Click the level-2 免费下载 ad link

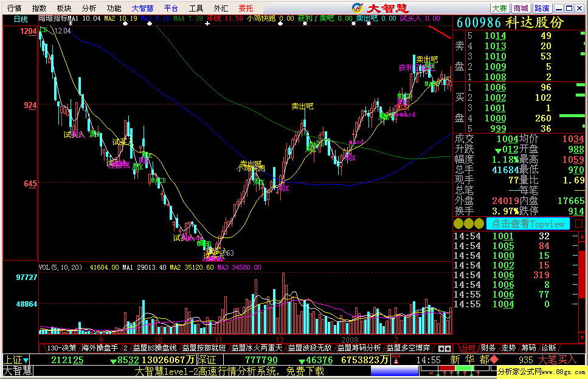(229, 371)
